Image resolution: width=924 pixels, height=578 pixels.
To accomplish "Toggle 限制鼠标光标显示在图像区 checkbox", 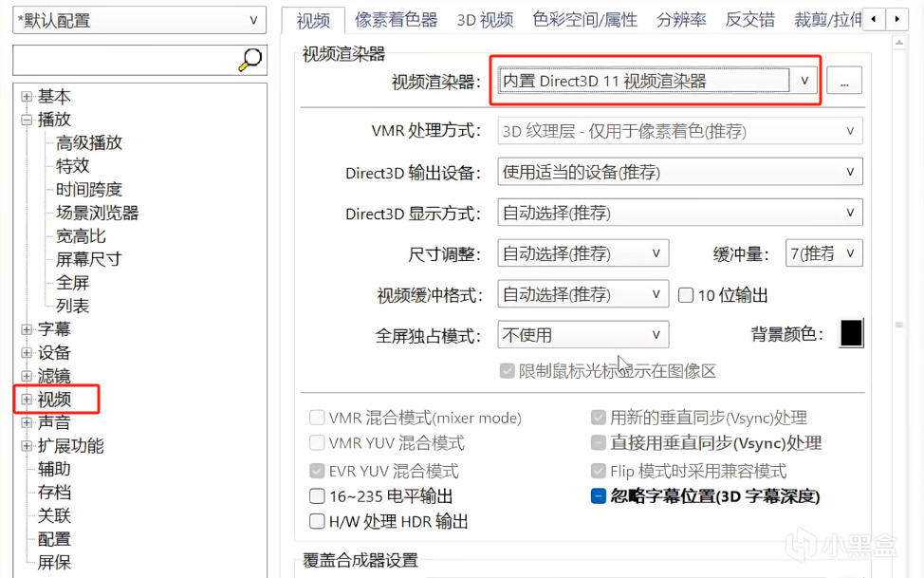I will point(507,371).
